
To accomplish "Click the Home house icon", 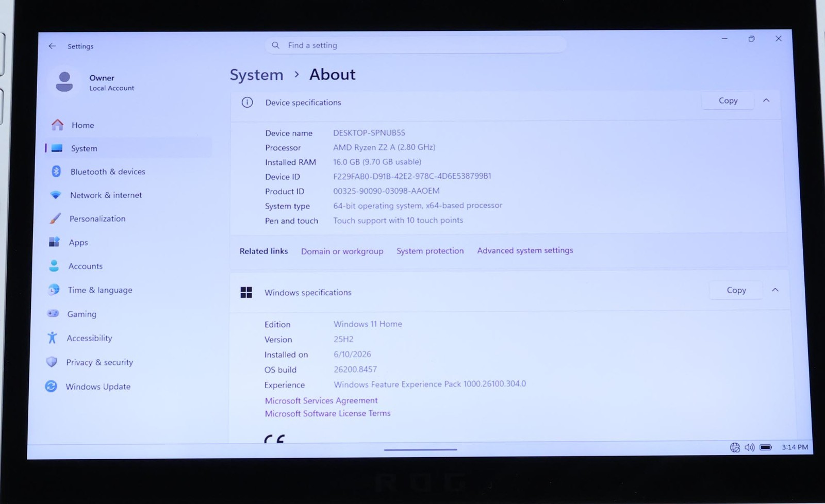I will pyautogui.click(x=57, y=125).
